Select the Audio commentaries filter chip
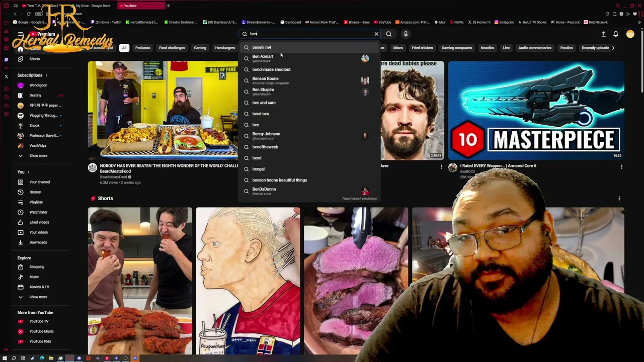The height and width of the screenshot is (362, 644). [x=535, y=48]
